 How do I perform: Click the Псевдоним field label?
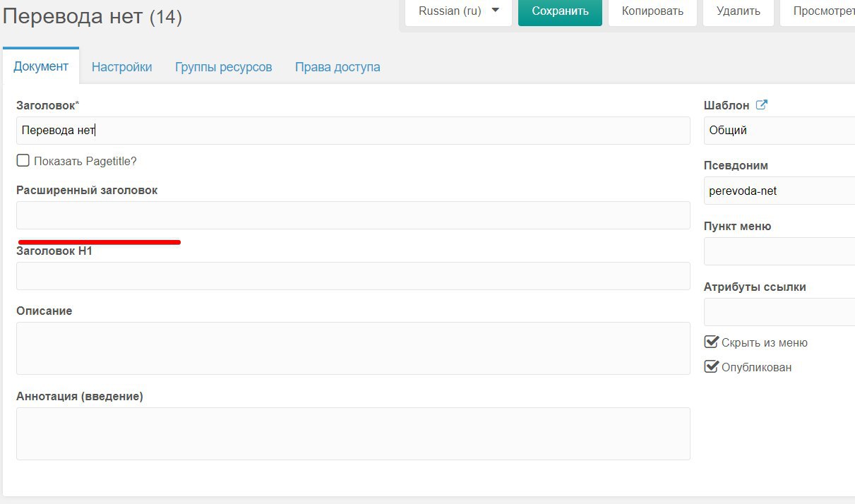pyautogui.click(x=736, y=165)
